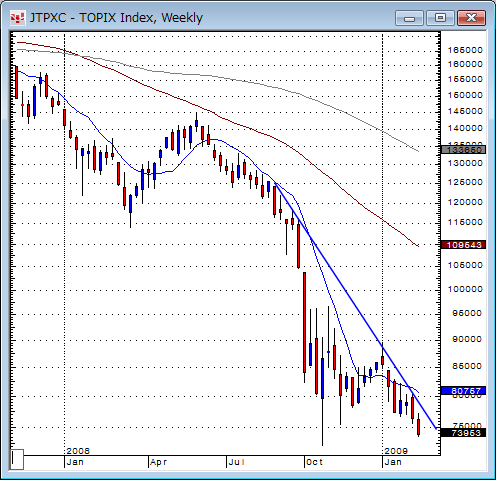The image size is (496, 480).
Task: Click the Jan label under 2008
Action: pyautogui.click(x=75, y=462)
